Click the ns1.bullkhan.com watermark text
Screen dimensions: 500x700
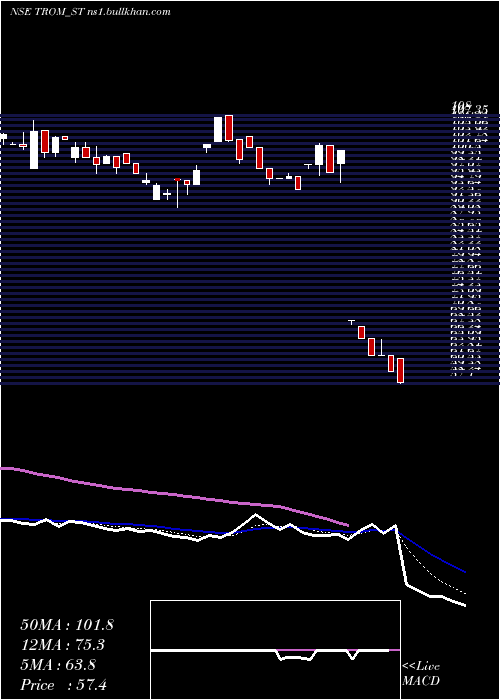tap(128, 12)
